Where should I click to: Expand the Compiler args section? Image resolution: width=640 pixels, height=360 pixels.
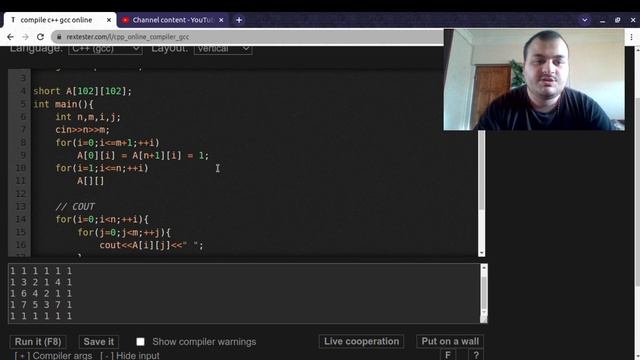coord(53,356)
